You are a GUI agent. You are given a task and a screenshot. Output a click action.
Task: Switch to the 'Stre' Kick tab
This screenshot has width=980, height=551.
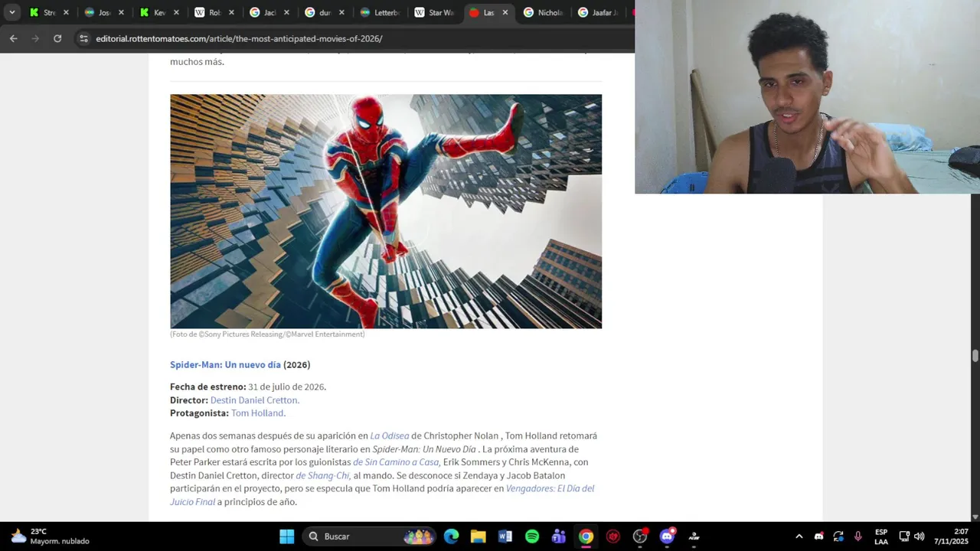[x=42, y=12]
